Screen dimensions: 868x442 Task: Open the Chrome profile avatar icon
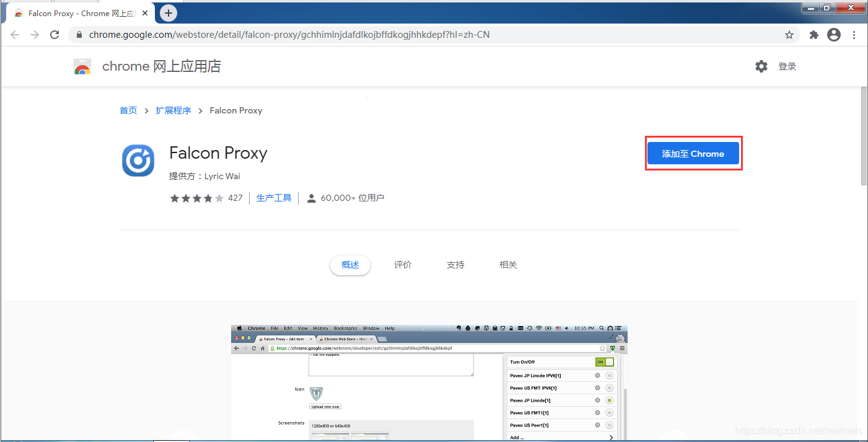pyautogui.click(x=834, y=35)
